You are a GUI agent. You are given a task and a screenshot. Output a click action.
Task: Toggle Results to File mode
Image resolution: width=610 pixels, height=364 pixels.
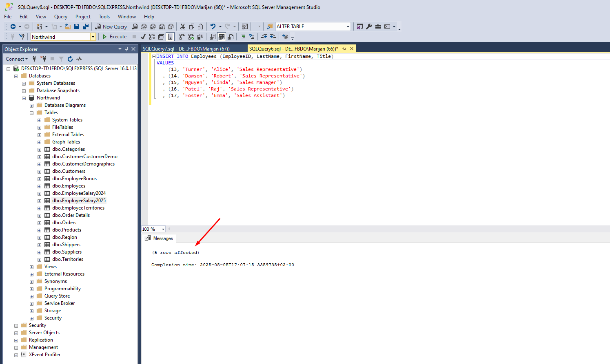(x=231, y=37)
